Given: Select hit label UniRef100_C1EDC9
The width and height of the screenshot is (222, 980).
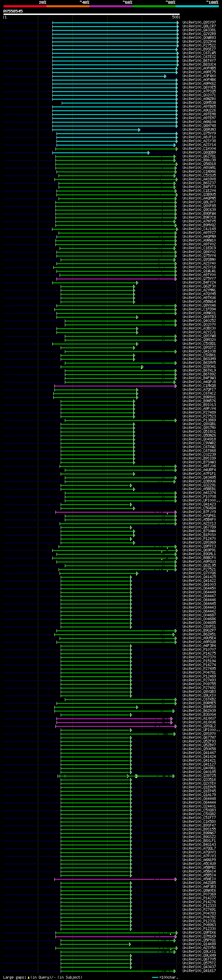Looking at the screenshot, I should (x=199, y=248).
